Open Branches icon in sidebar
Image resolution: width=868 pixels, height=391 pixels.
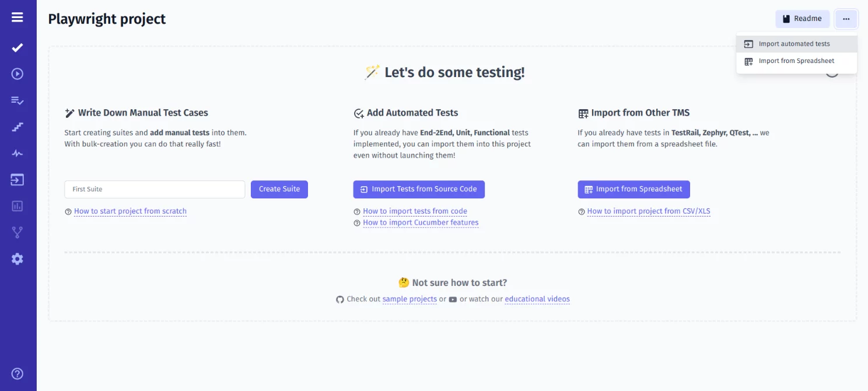click(x=17, y=232)
